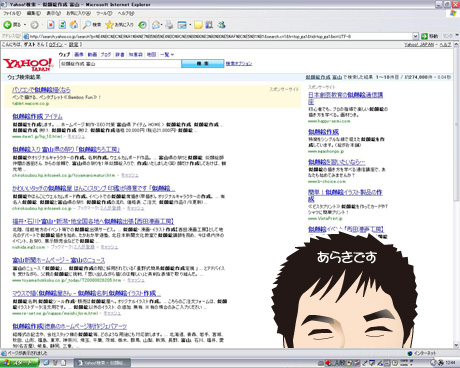
Task: Open the ツール (Tools) menu
Action: coord(104,13)
